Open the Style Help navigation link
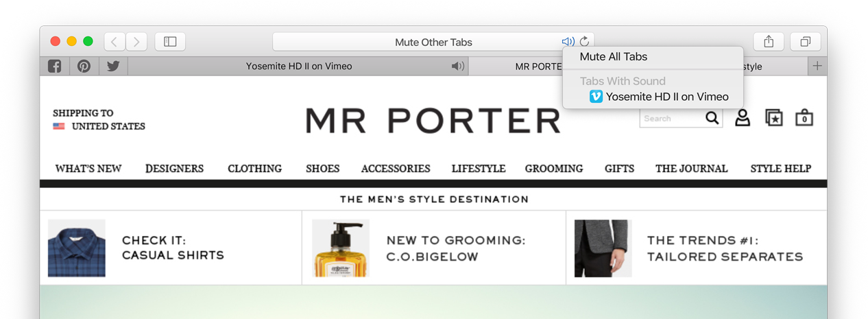Screen dimensions: 868x319 point(780,169)
